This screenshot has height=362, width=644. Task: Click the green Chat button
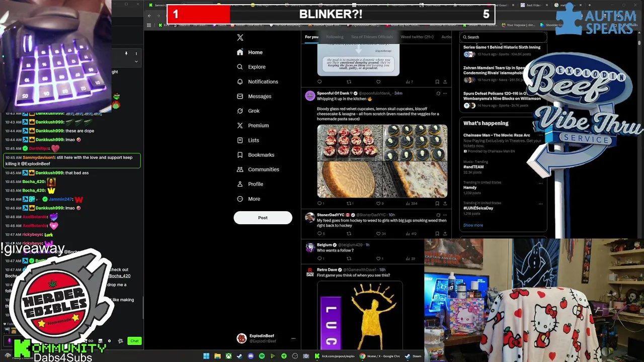pyautogui.click(x=134, y=341)
